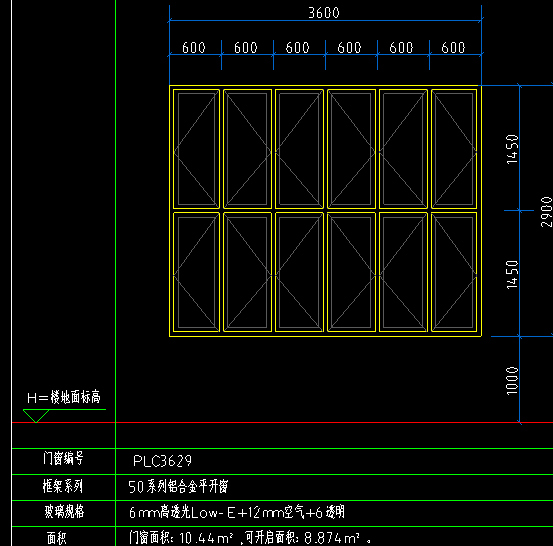
Task: Select the PLC3629 window number value
Action: pyautogui.click(x=162, y=461)
